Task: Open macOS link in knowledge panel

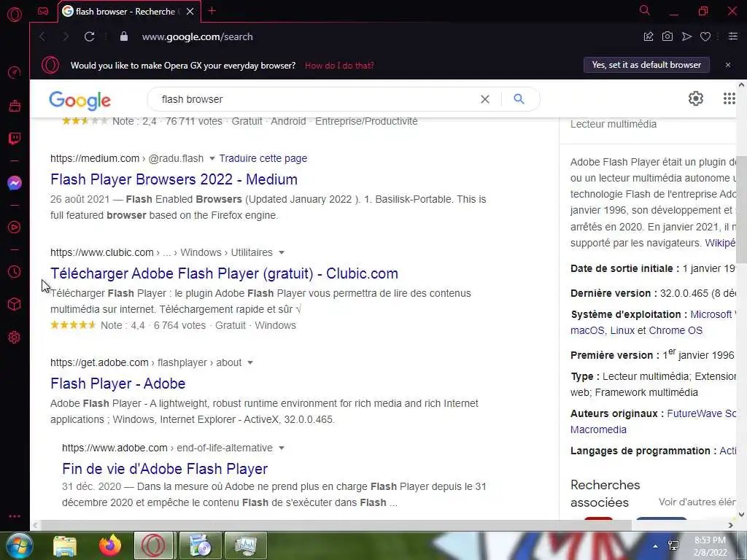Action: (587, 330)
